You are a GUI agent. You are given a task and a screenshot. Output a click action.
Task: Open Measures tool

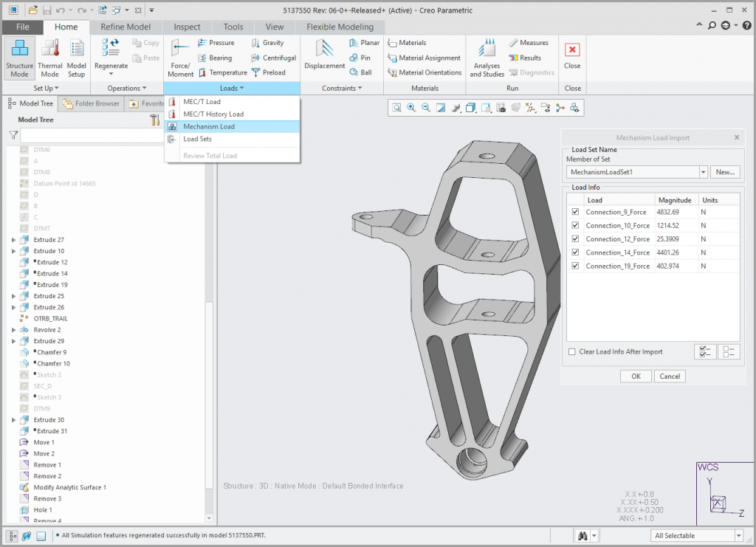click(x=529, y=43)
